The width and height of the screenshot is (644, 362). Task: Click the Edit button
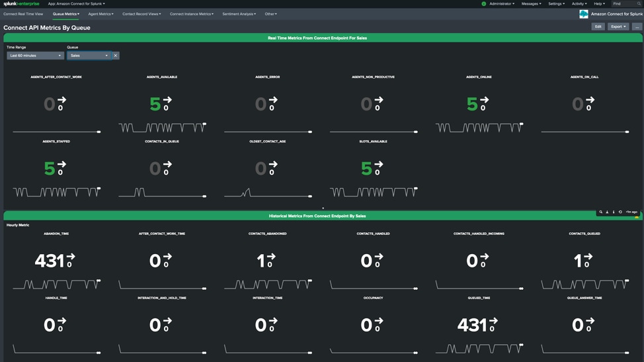point(598,26)
